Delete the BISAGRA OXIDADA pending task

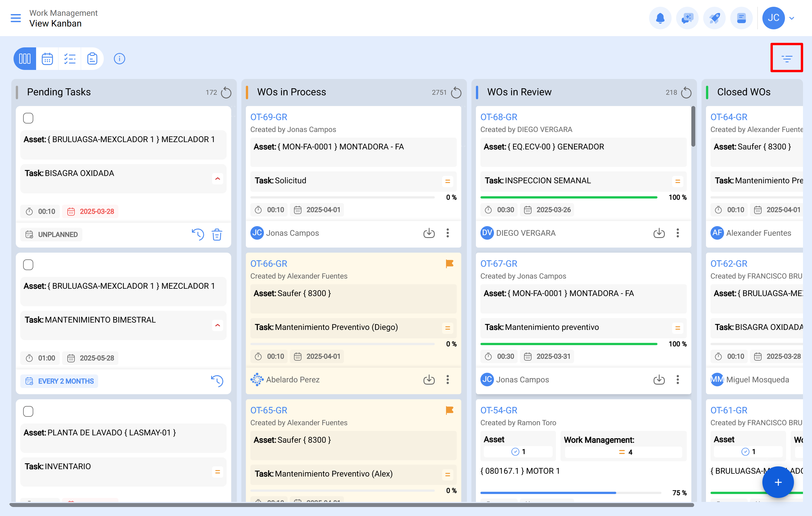pos(217,234)
